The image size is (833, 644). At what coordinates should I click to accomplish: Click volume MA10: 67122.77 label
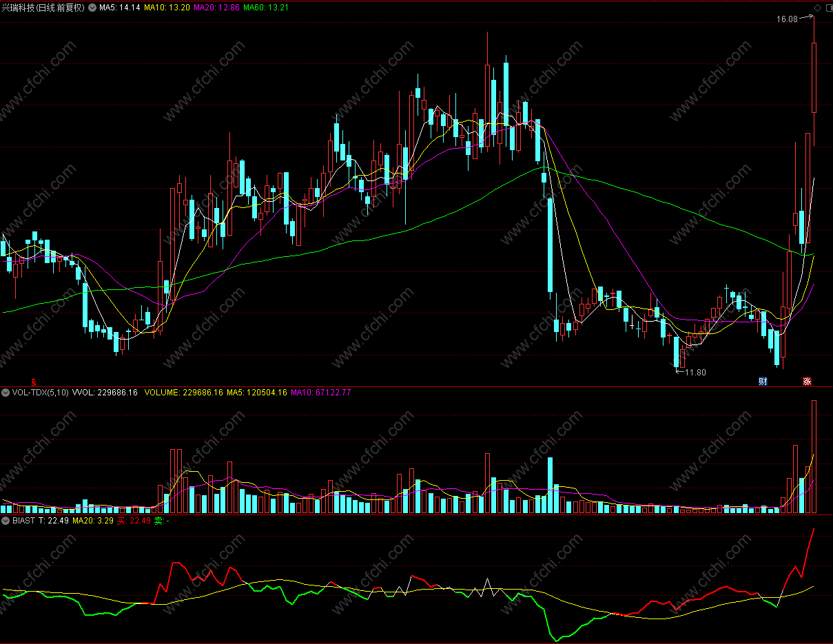click(320, 393)
